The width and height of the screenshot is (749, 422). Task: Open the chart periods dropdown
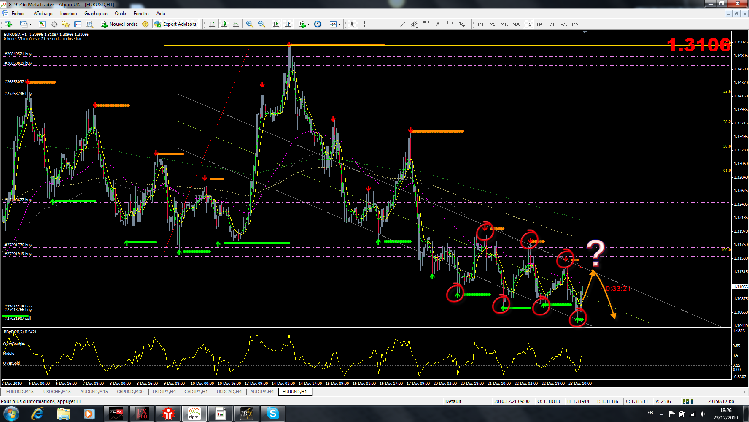tap(317, 23)
